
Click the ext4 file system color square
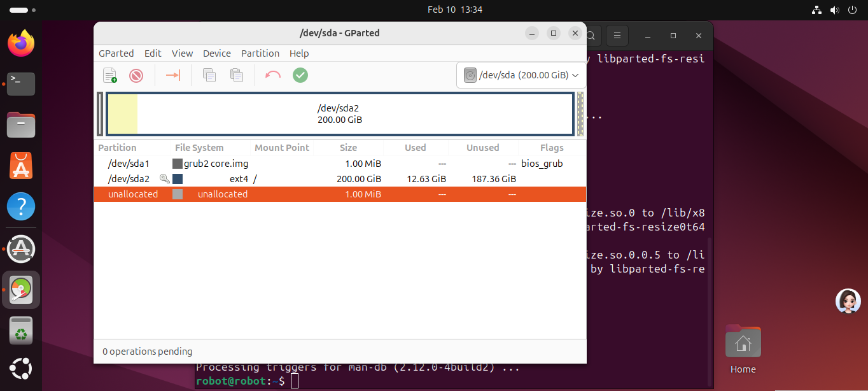click(178, 179)
